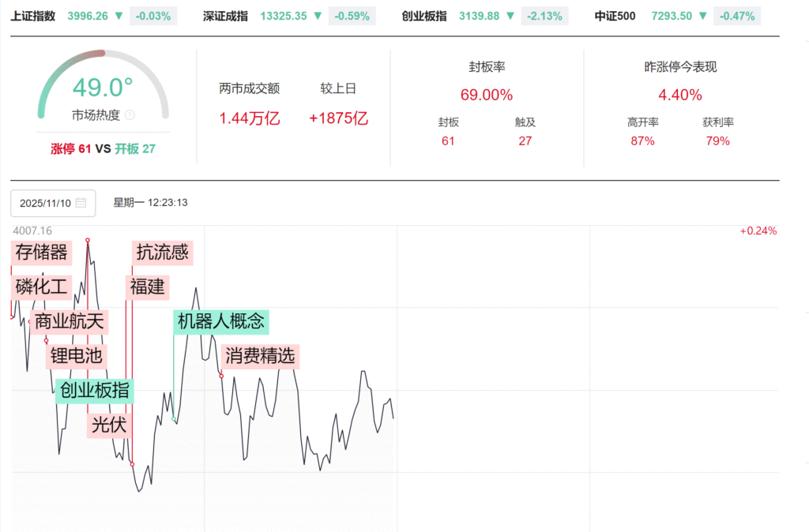Open the 上证指数 index title
The width and height of the screenshot is (809, 532).
point(33,16)
